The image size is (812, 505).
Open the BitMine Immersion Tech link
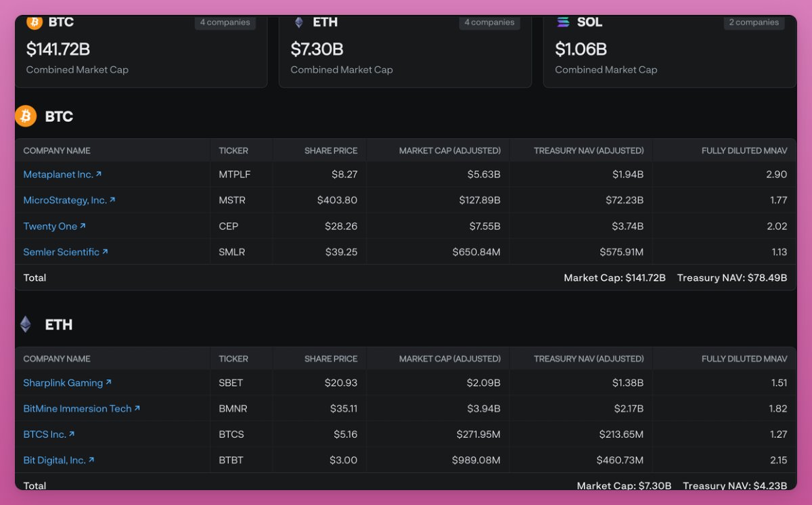[x=81, y=409]
